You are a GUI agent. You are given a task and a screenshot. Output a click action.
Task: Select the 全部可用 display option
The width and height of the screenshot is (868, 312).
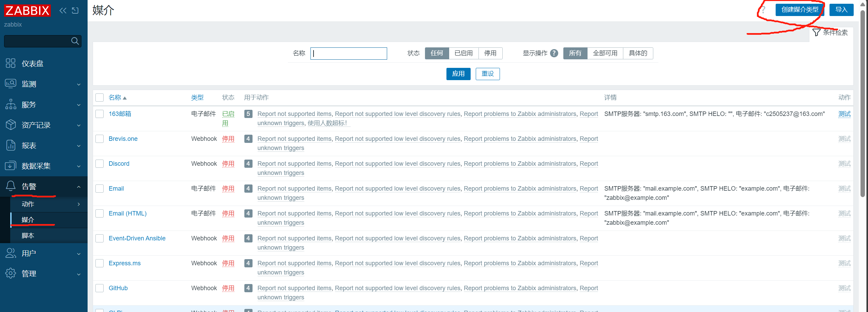pyautogui.click(x=605, y=53)
